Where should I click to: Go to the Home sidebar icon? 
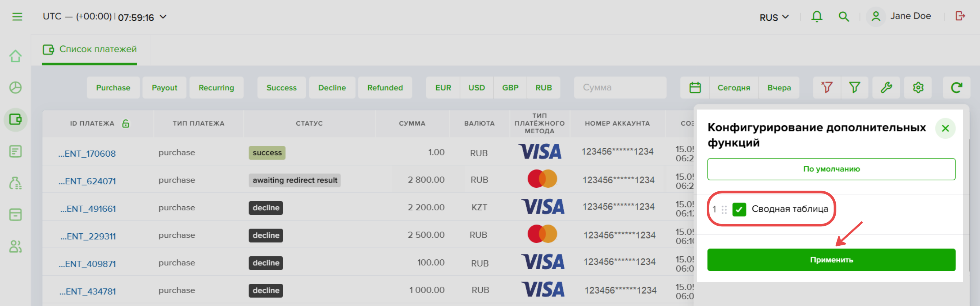click(16, 56)
